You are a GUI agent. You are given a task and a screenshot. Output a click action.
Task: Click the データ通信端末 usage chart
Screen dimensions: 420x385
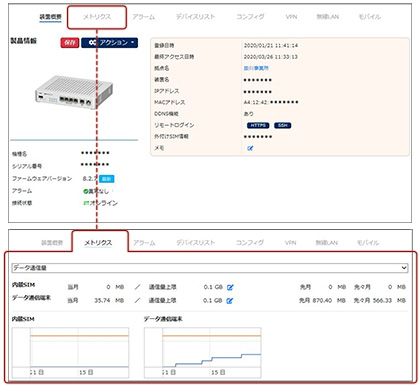pos(203,353)
